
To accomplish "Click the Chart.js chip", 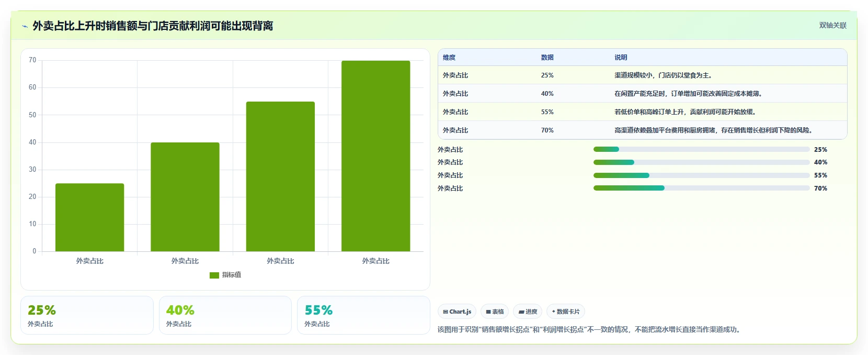I will [x=457, y=312].
